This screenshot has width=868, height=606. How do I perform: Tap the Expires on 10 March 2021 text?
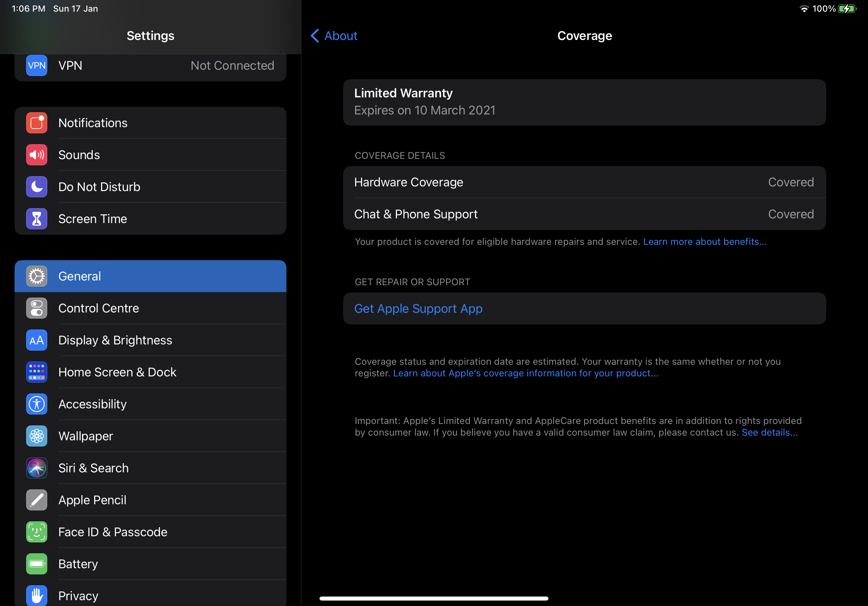pyautogui.click(x=425, y=110)
